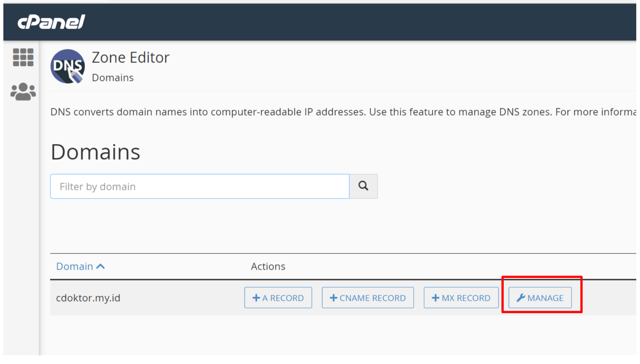Click the Domains breadcrumb under Zone Editor
Viewport: 640px width, 364px height.
coord(113,78)
